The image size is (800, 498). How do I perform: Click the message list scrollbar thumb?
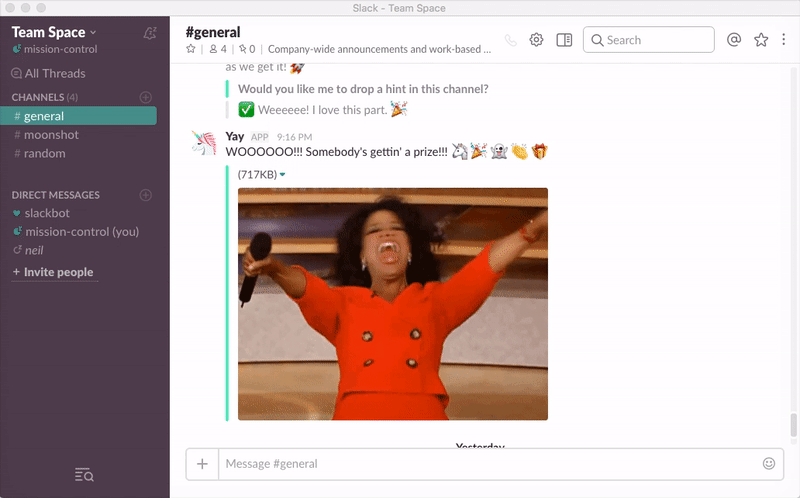pyautogui.click(x=793, y=425)
